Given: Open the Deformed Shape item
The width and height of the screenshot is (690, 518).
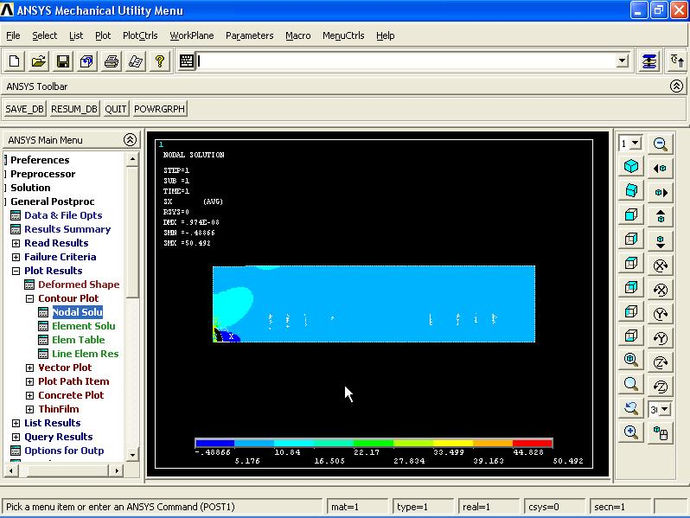Looking at the screenshot, I should coord(79,284).
